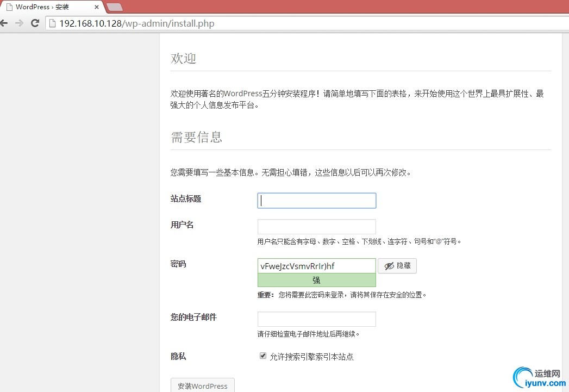Click the browser back arrow

point(4,23)
